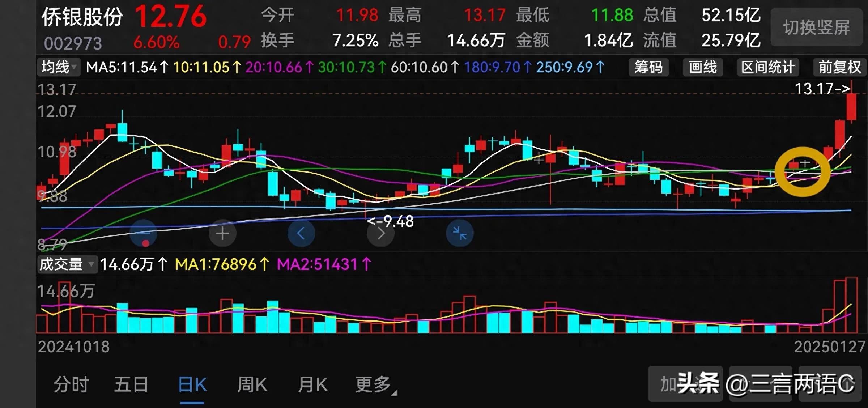
Task: Click the stock name 侨银股份
Action: 82,17
